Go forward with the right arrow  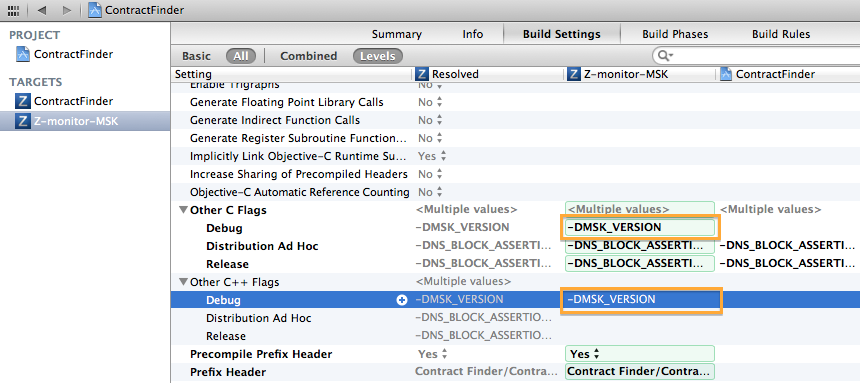66,10
